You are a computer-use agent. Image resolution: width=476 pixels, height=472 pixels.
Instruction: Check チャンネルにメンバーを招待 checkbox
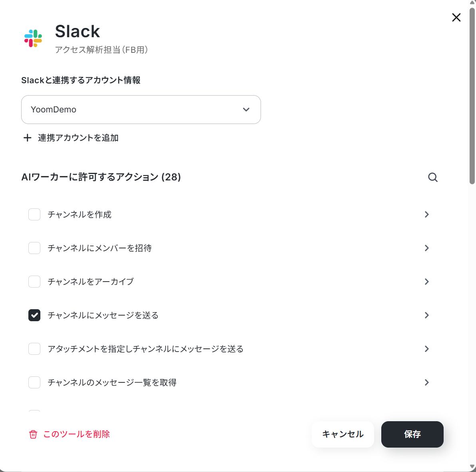[x=34, y=248]
